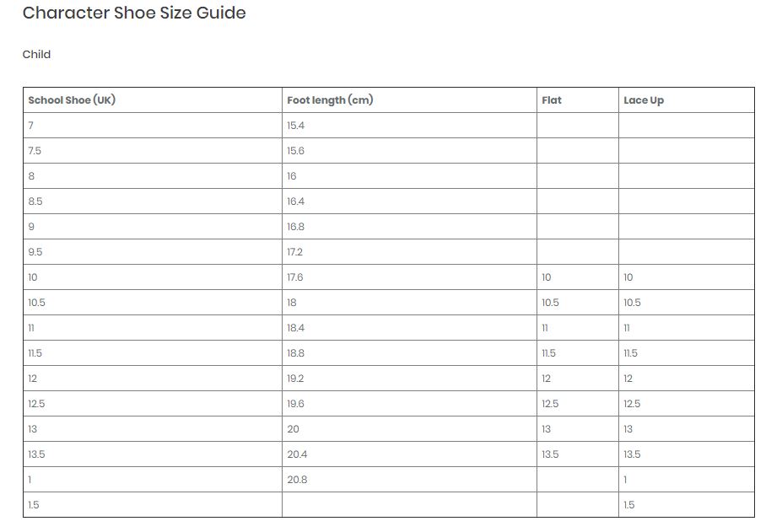Click the Character Shoe Size Guide heading

pyautogui.click(x=134, y=13)
